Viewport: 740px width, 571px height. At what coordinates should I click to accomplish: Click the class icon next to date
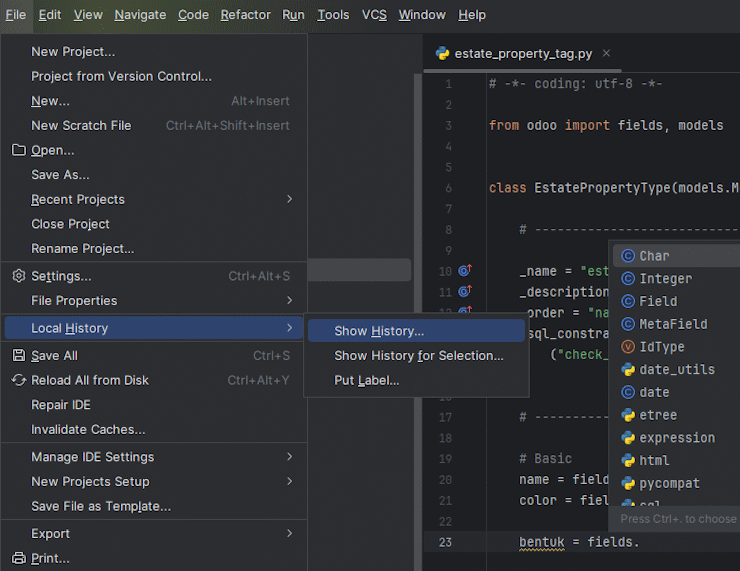(x=628, y=392)
